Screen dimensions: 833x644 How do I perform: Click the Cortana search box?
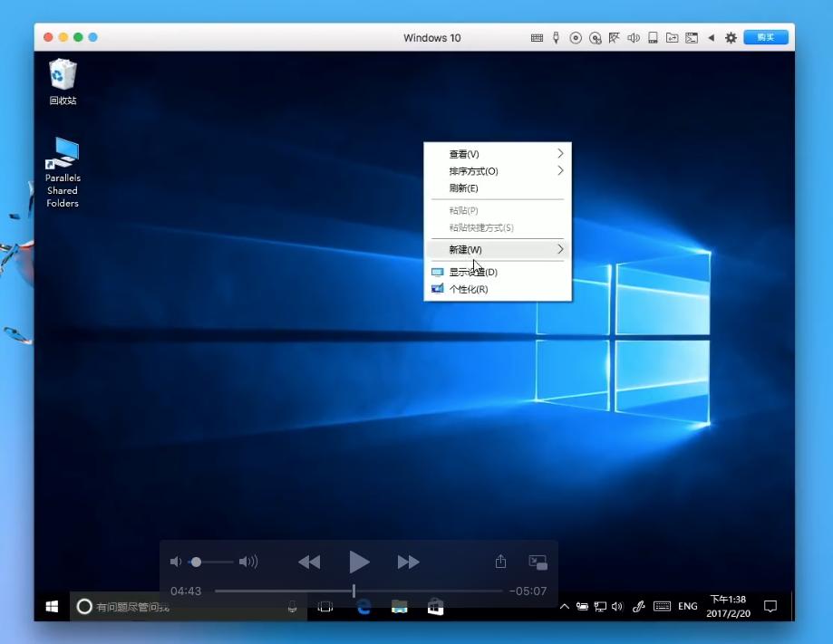tap(188, 606)
